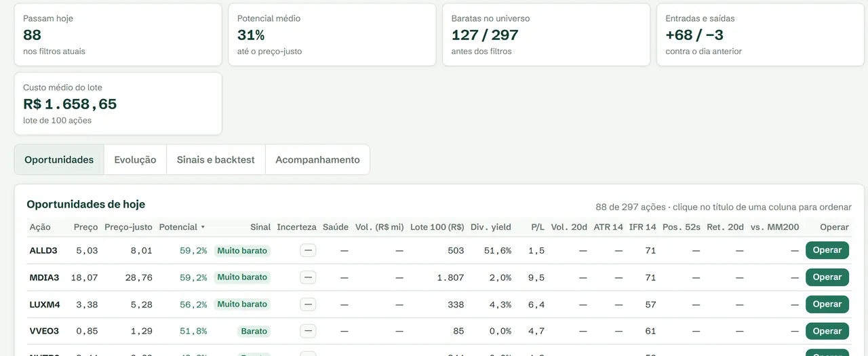The image size is (868, 356).
Task: Click Operar button for VVEO3
Action: pyautogui.click(x=827, y=331)
